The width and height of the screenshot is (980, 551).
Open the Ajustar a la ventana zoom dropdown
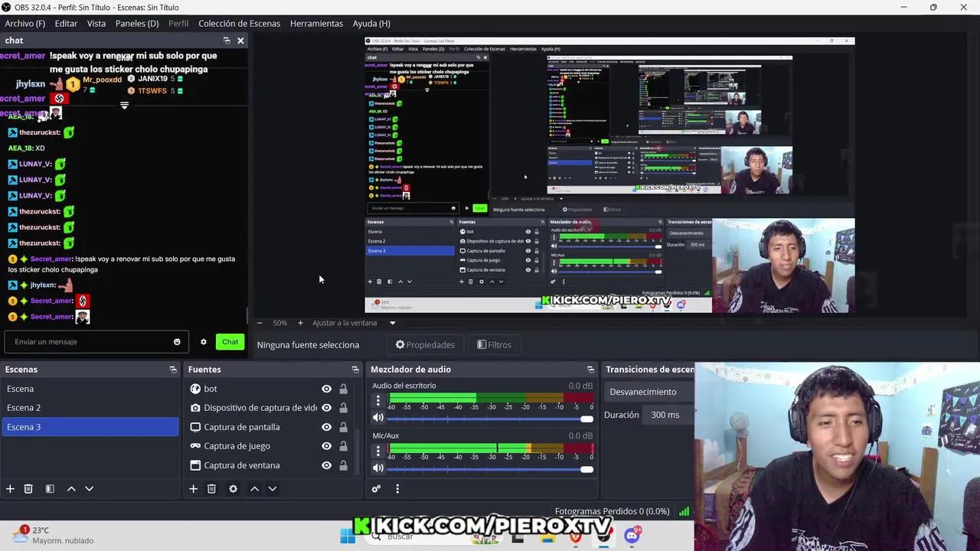click(x=354, y=323)
